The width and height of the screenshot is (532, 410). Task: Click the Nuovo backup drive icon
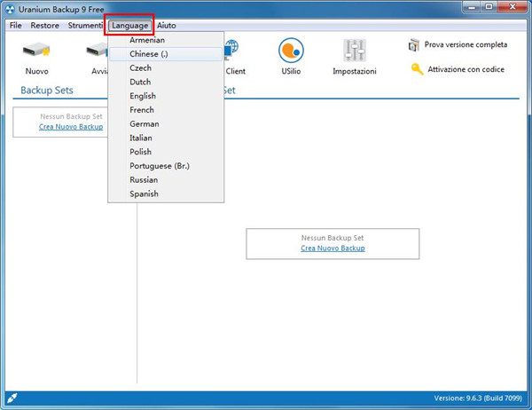(x=36, y=51)
